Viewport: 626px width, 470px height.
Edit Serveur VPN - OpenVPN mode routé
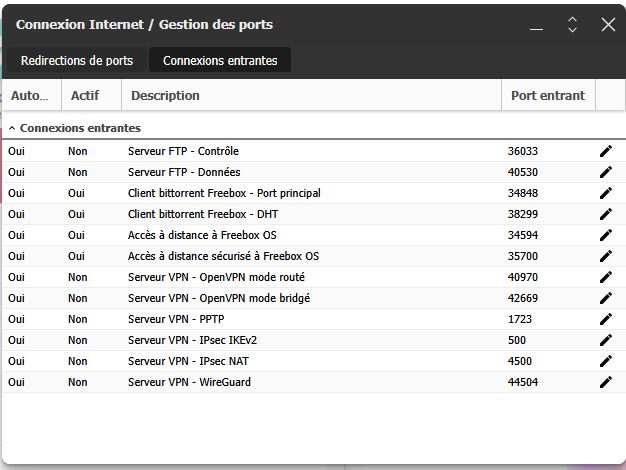click(605, 277)
